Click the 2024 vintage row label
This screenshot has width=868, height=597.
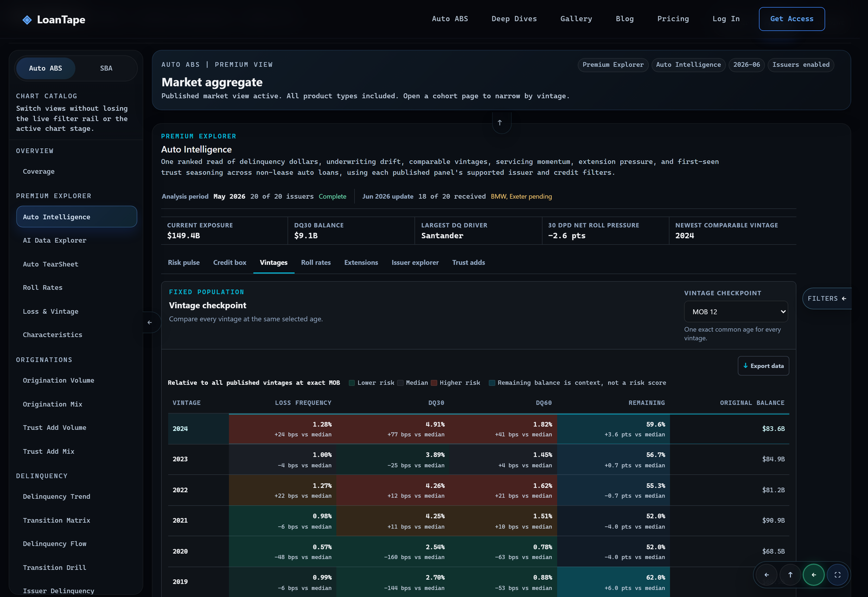coord(180,429)
